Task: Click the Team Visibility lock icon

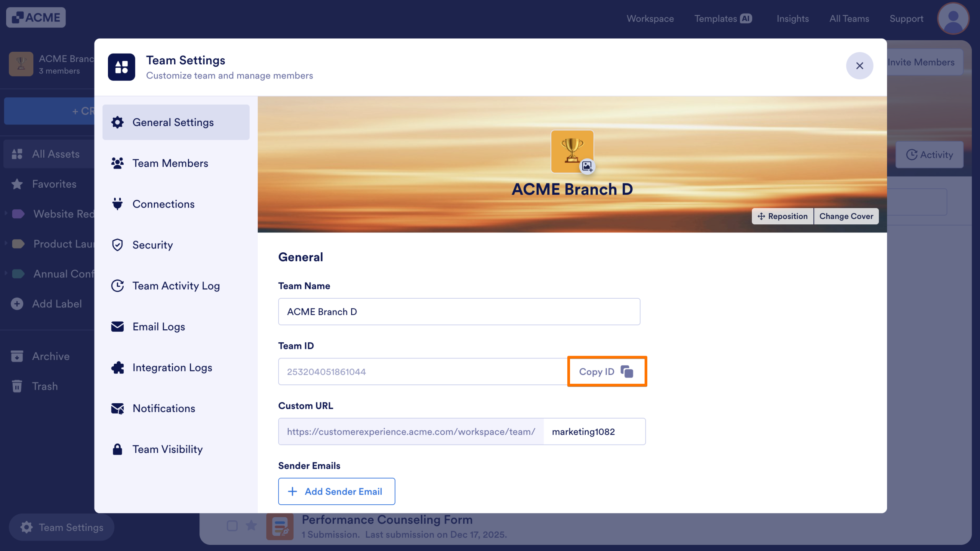Action: click(118, 449)
